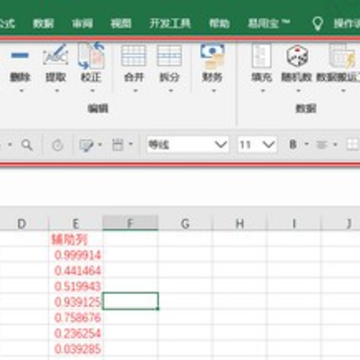Click the active green-bordered cell in column F
360x360 pixels.
pyautogui.click(x=130, y=301)
